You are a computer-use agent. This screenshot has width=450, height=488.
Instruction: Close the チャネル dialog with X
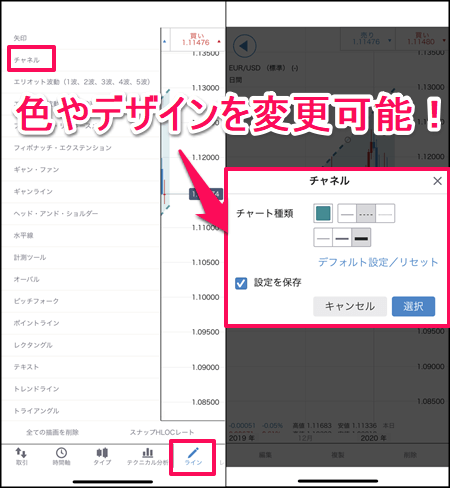[x=437, y=181]
